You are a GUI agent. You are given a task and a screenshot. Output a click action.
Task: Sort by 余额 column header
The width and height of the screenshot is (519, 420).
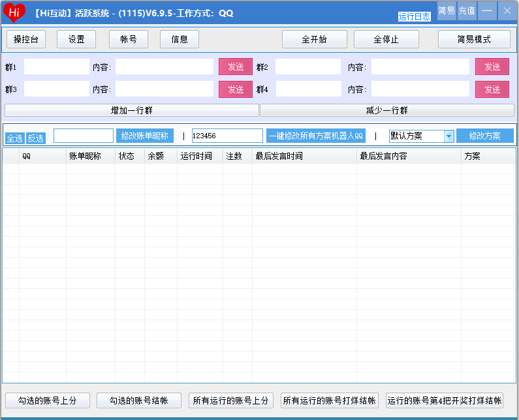[161, 156]
